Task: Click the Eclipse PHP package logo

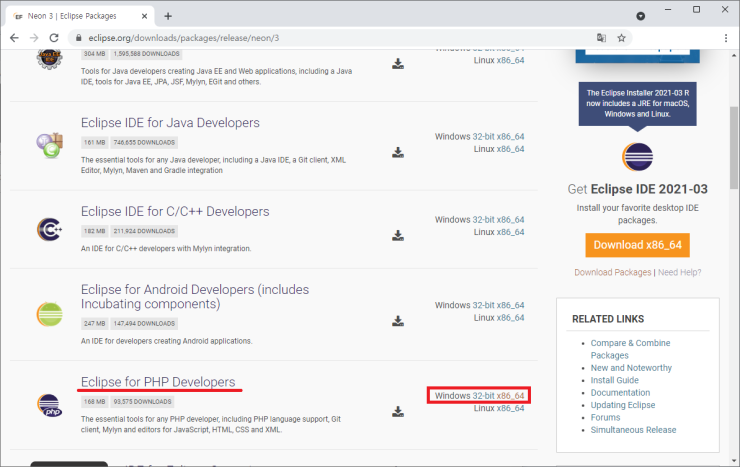Action: click(x=48, y=405)
